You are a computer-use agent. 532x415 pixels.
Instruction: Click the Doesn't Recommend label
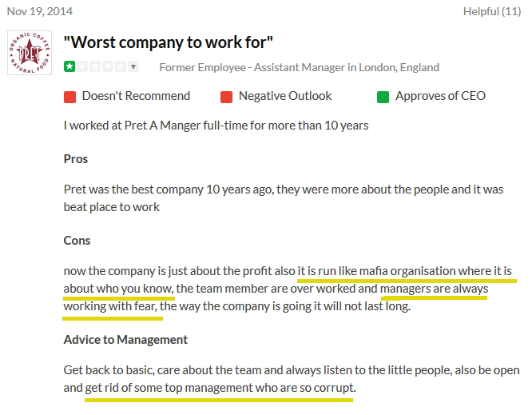(136, 96)
